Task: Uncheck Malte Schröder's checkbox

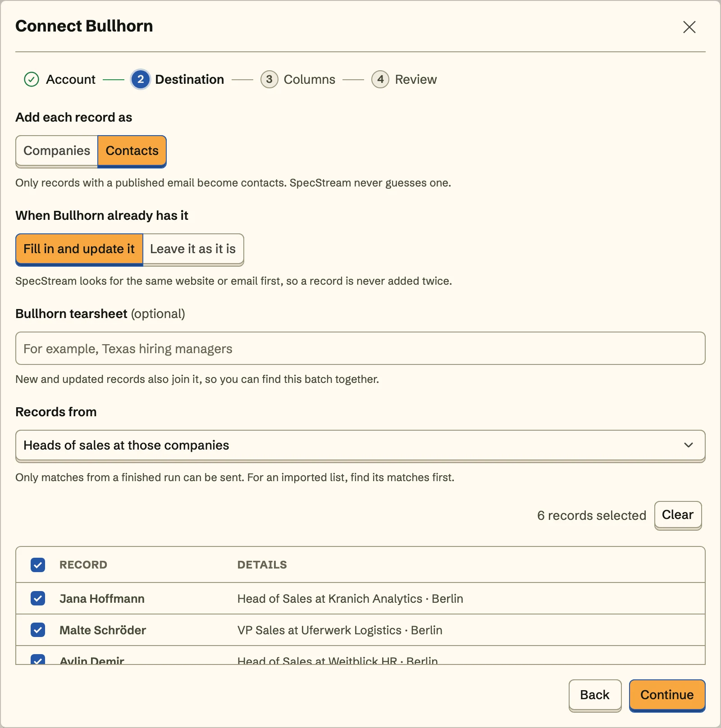Action: tap(38, 630)
